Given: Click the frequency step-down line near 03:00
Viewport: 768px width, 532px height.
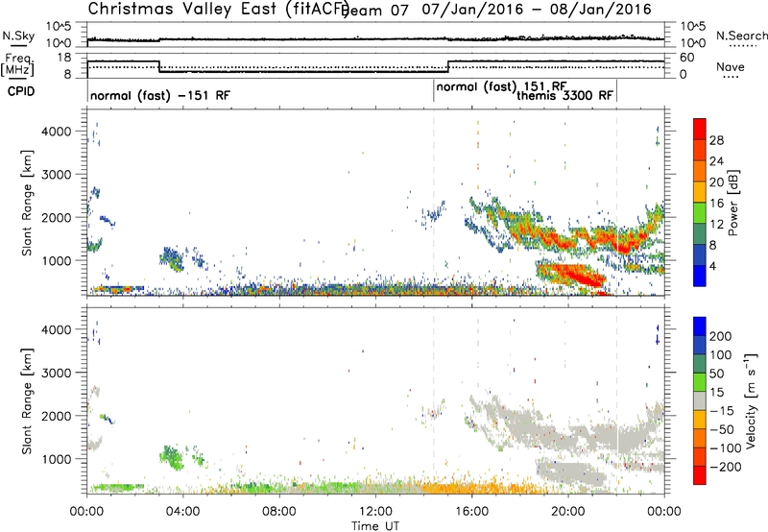Looking at the screenshot, I should click(159, 66).
